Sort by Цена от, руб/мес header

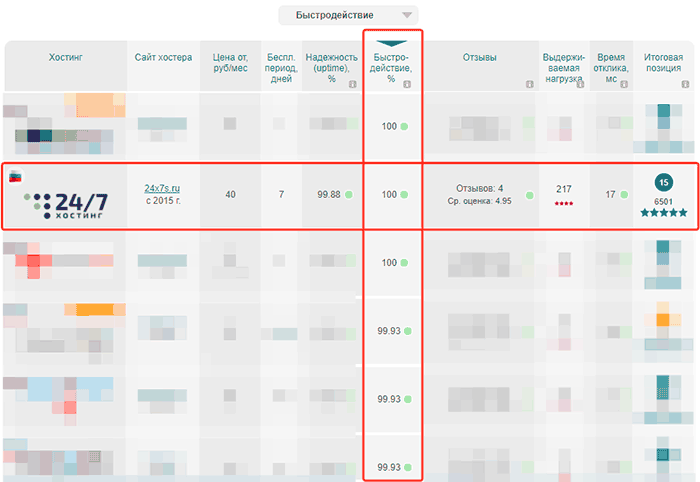230,63
